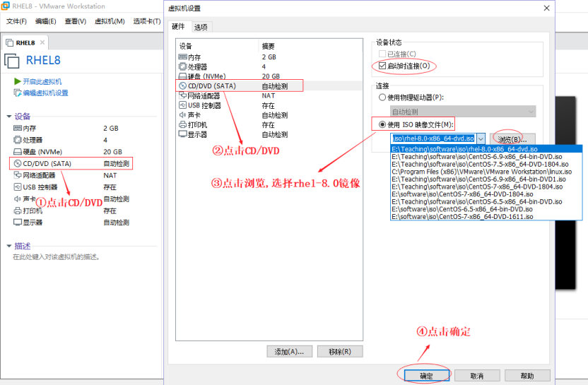Click display icon in settings hardware list
This screenshot has width=588, height=385.
click(x=182, y=134)
